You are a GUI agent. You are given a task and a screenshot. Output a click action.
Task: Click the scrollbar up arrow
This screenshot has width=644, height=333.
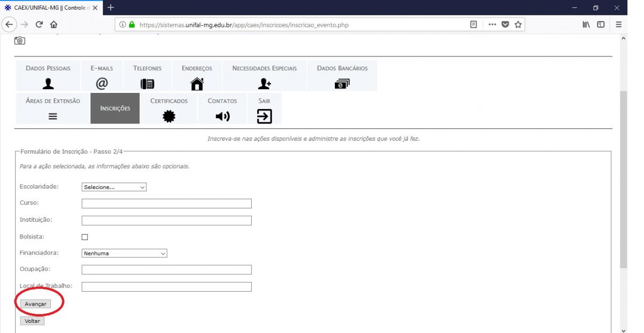(623, 39)
